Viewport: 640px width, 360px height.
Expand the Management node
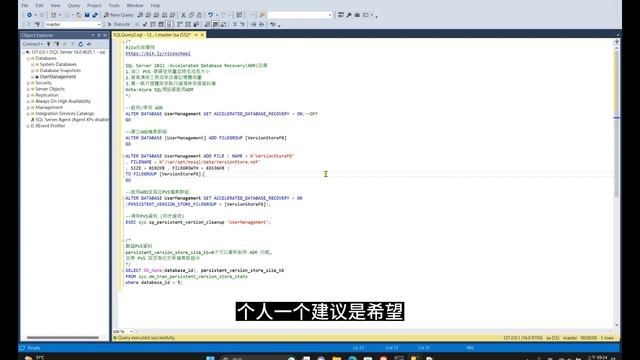point(28,107)
